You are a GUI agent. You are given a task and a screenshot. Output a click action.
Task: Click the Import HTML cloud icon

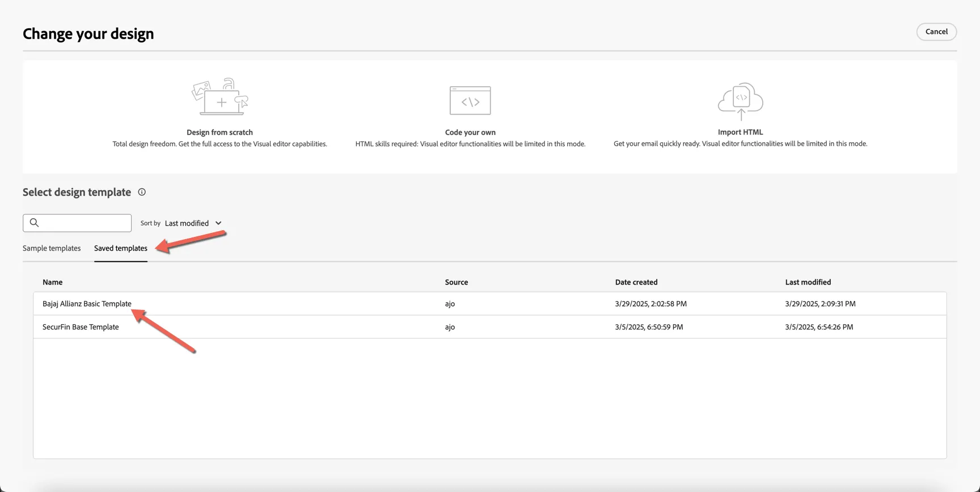(x=741, y=101)
